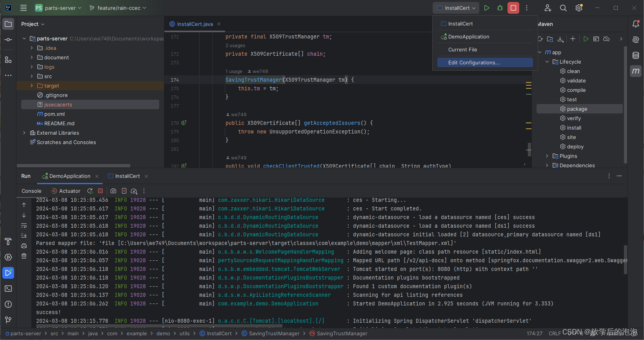Click the Exit application icon in Run toolbar
The width and height of the screenshot is (644, 340).
pos(124,191)
